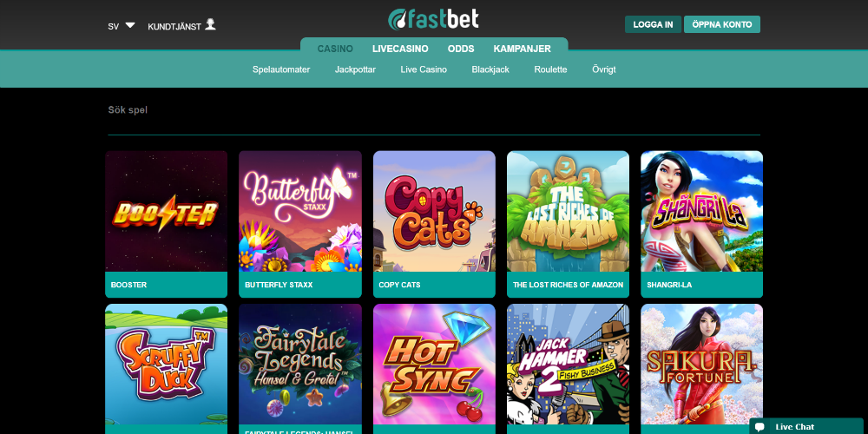Launch the Scruffy Duck game
Image resolution: width=868 pixels, height=434 pixels.
pos(166,365)
